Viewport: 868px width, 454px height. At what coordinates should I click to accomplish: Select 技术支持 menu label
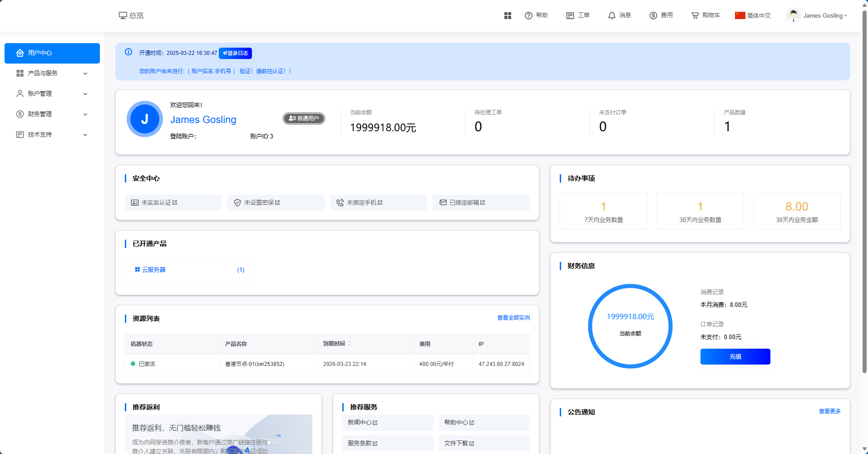click(40, 134)
